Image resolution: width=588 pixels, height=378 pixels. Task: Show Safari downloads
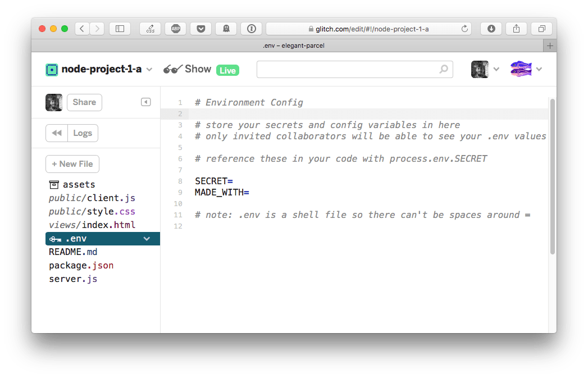pyautogui.click(x=491, y=29)
